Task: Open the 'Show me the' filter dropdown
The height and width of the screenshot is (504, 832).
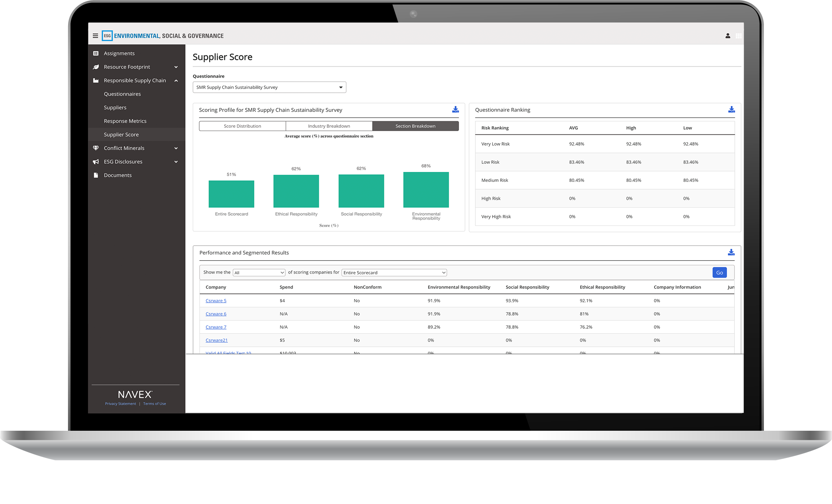Action: tap(259, 272)
